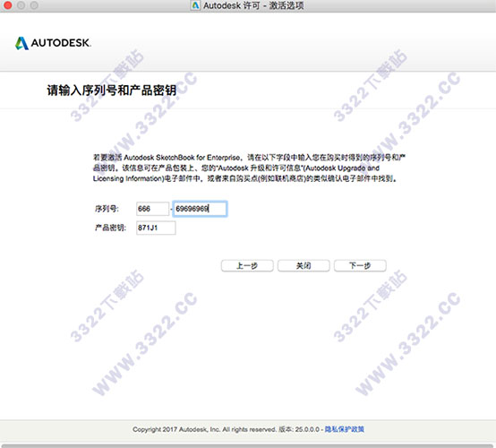Click the 上一步 (previous step) button
Screen dimensions: 496x448
[x=247, y=265]
